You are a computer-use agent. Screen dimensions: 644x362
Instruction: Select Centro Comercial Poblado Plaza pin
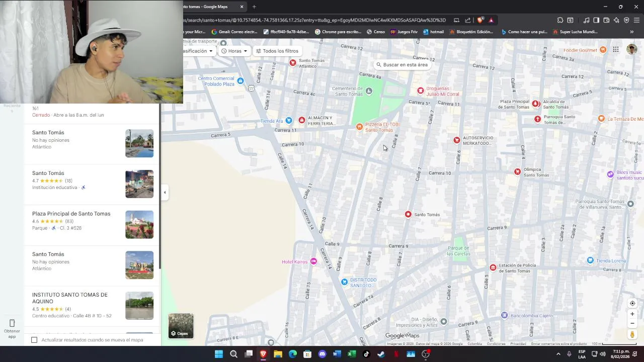tap(240, 81)
